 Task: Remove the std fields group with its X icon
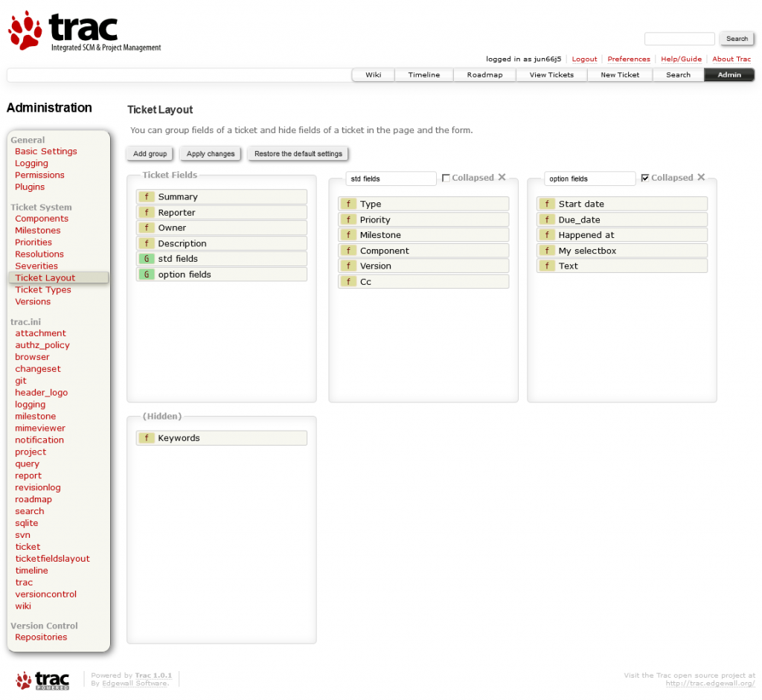(x=502, y=178)
